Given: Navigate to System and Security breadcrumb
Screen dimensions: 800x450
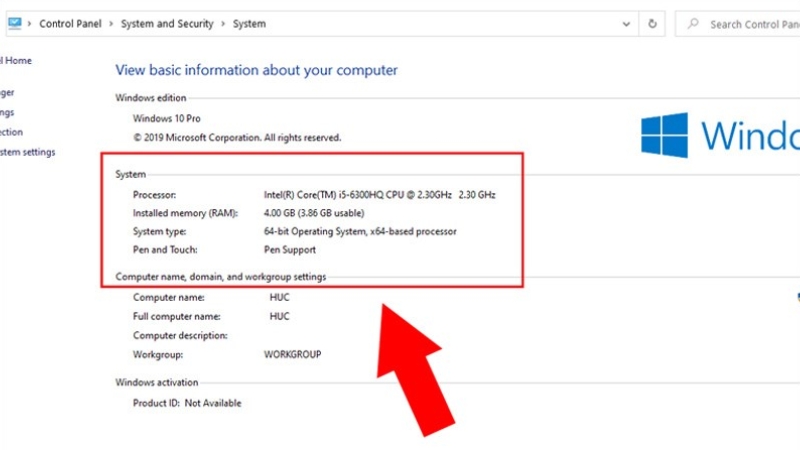Looking at the screenshot, I should tap(167, 24).
